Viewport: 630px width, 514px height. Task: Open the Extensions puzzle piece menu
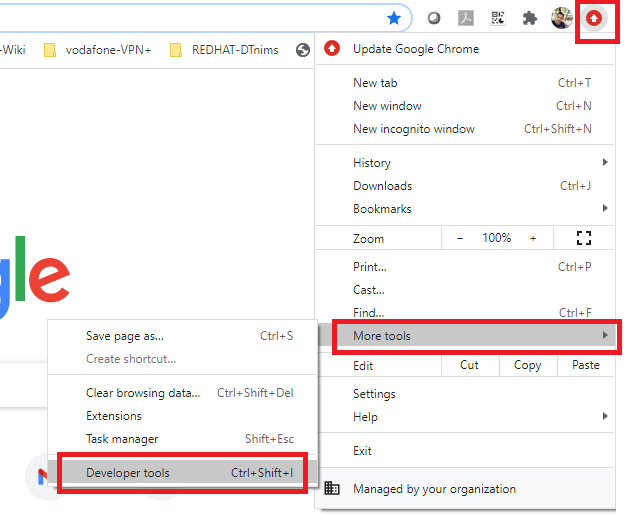530,18
